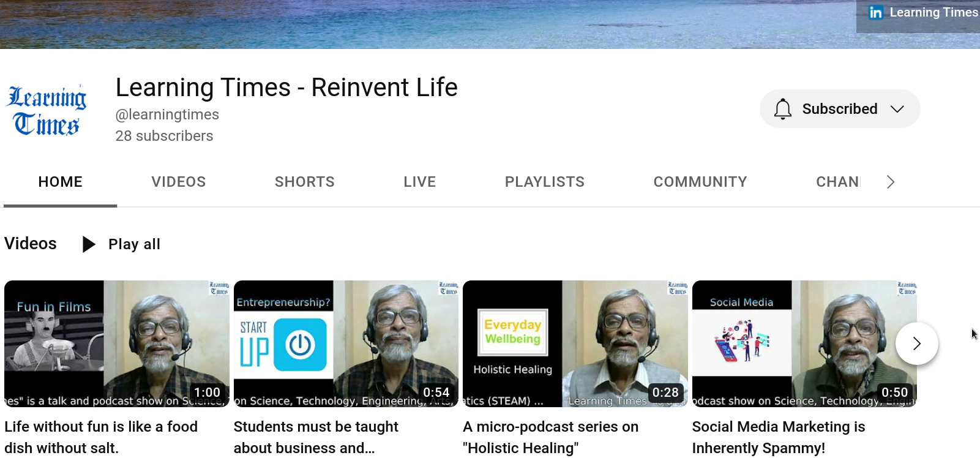Click the Play all link text
This screenshot has height=458, width=980.
click(134, 244)
